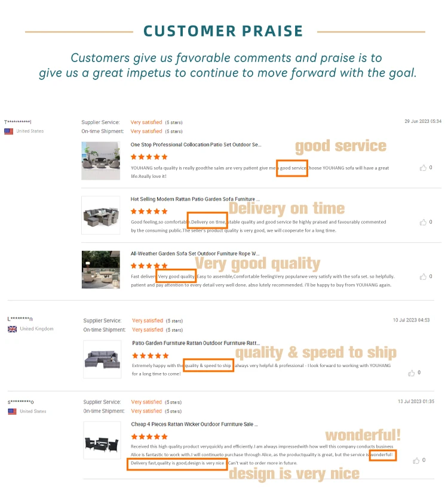Open Patio Garden Furniture Rattan Outdoor link
Screen dimensions: 448x499
coord(195,343)
